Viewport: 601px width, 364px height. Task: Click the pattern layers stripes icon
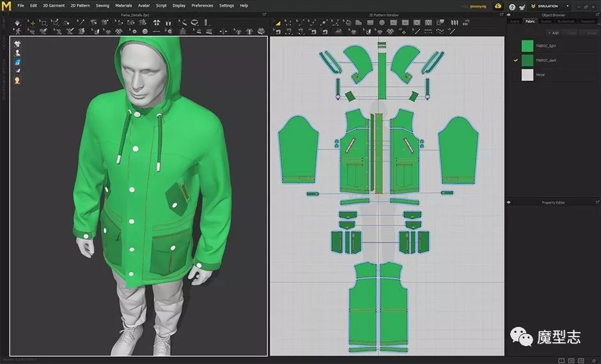point(455,23)
